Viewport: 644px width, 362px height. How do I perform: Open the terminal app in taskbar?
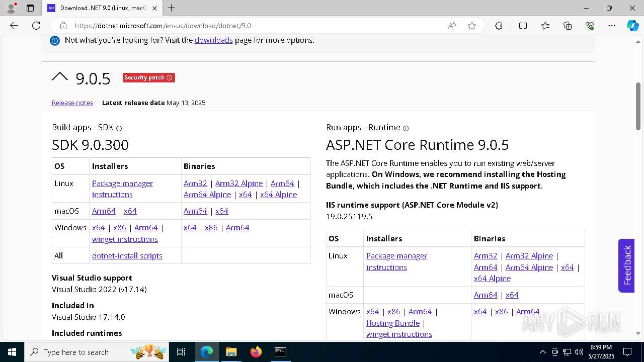(280, 352)
